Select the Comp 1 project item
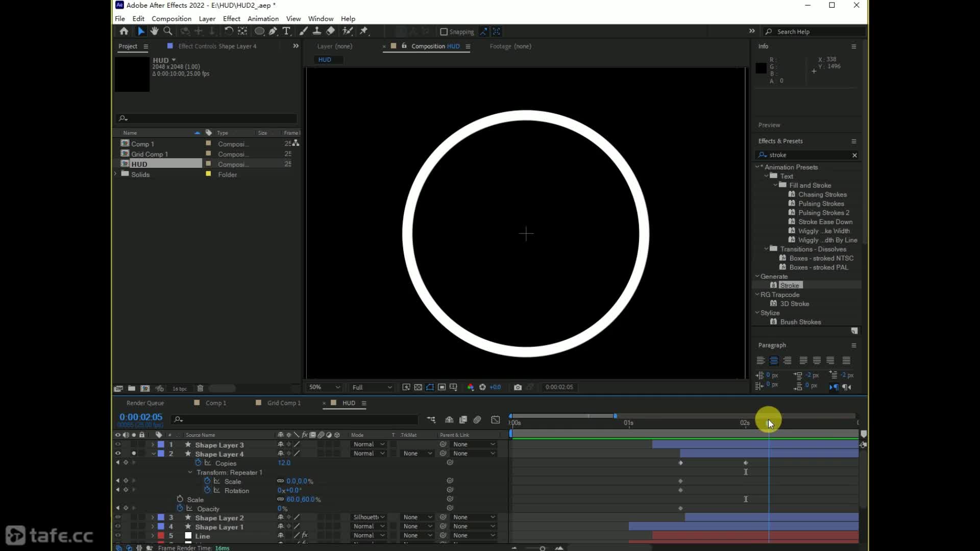Image resolution: width=980 pixels, height=551 pixels. point(142,144)
